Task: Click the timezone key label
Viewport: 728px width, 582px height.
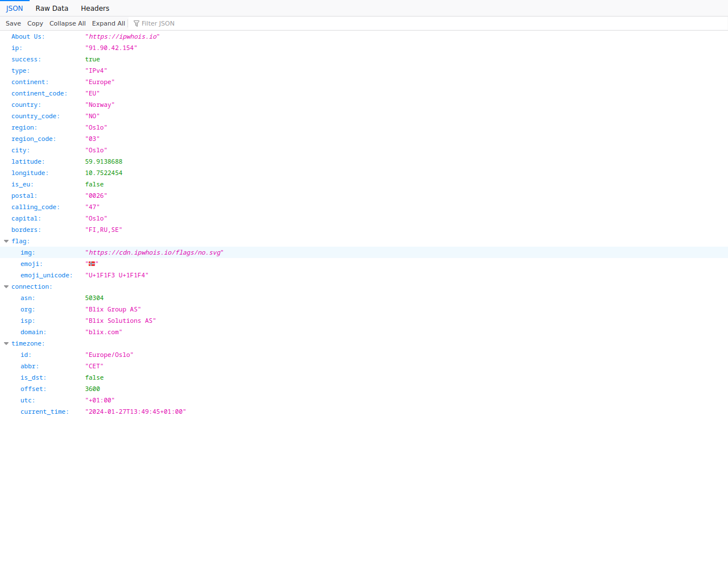Action: click(x=28, y=343)
